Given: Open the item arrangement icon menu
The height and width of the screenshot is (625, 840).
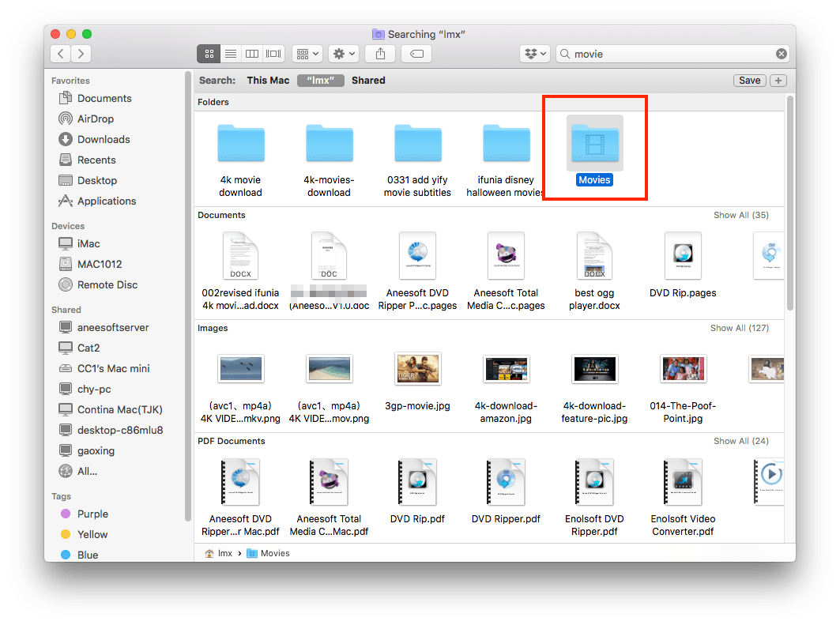Looking at the screenshot, I should click(x=307, y=53).
